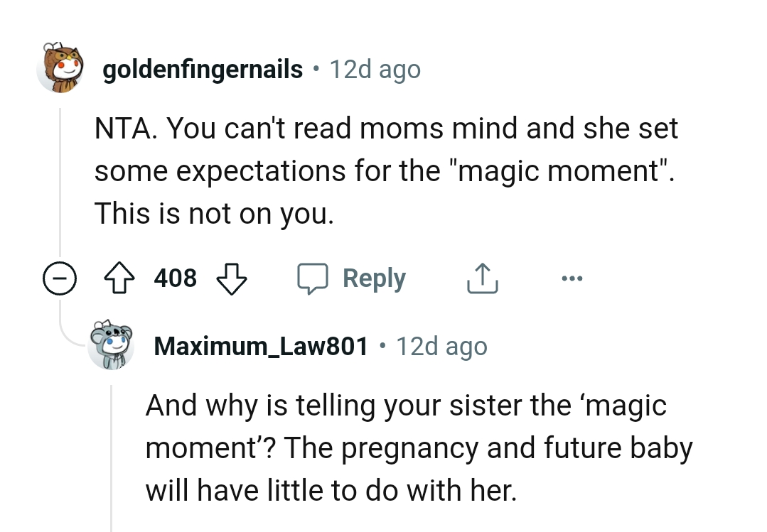Image resolution: width=767 pixels, height=532 pixels.
Task: Downvote goldenfingernails' comment
Action: click(232, 278)
